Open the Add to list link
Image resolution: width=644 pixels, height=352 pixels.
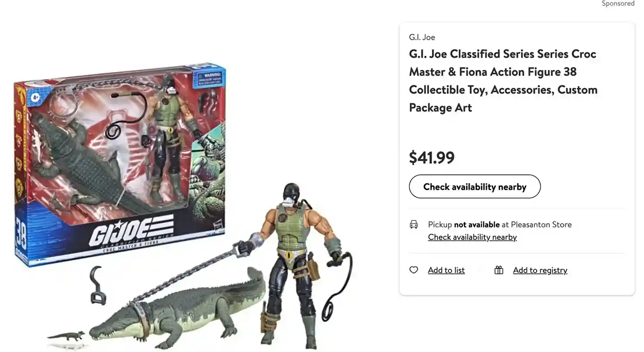coord(446,270)
